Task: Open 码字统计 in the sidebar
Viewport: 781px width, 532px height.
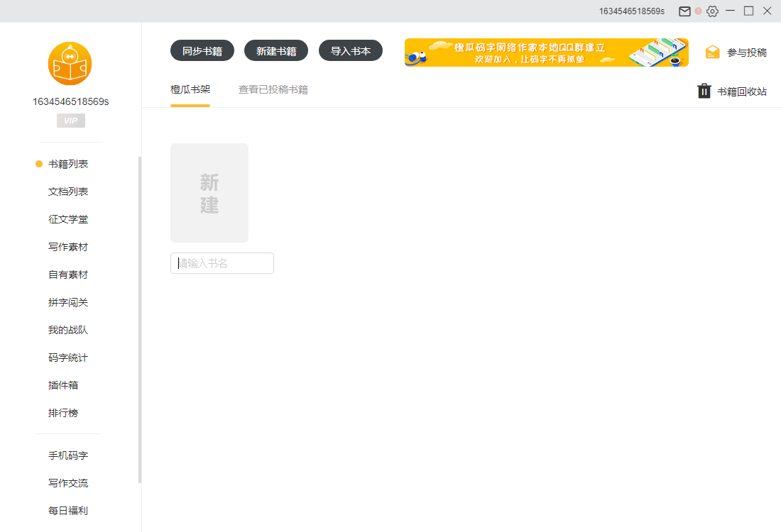Action: [x=67, y=357]
